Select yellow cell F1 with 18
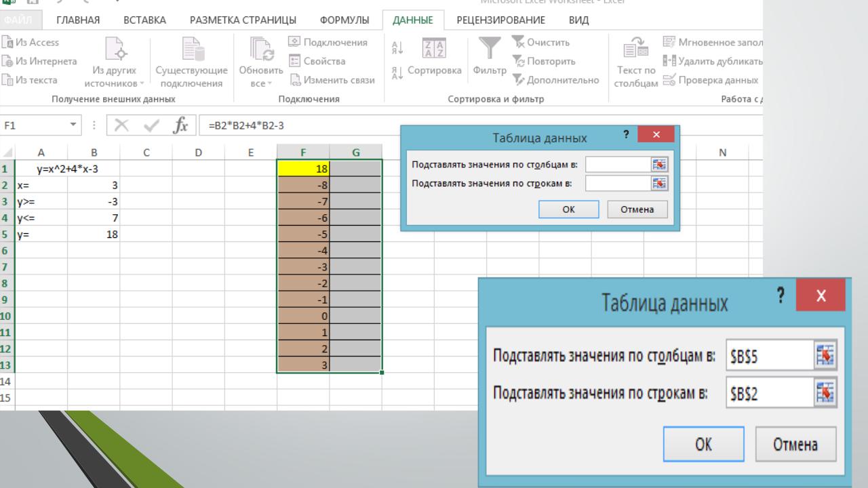Screen dimensions: 868x488 [x=303, y=167]
